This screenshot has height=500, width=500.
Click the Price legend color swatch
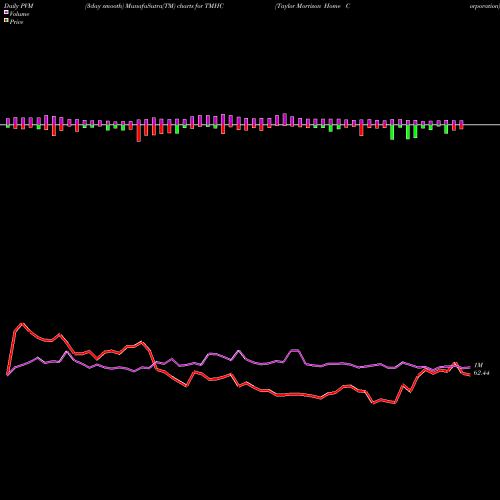click(6, 20)
